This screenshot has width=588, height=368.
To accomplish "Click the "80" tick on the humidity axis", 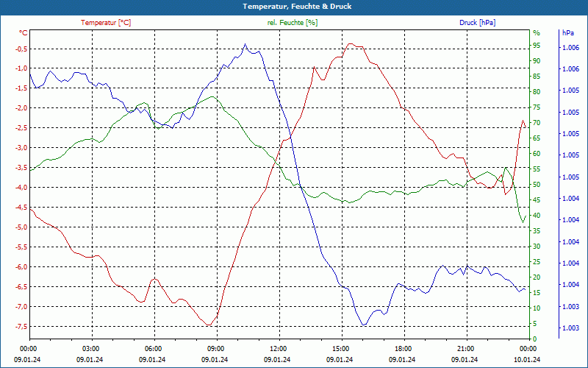I will point(537,91).
